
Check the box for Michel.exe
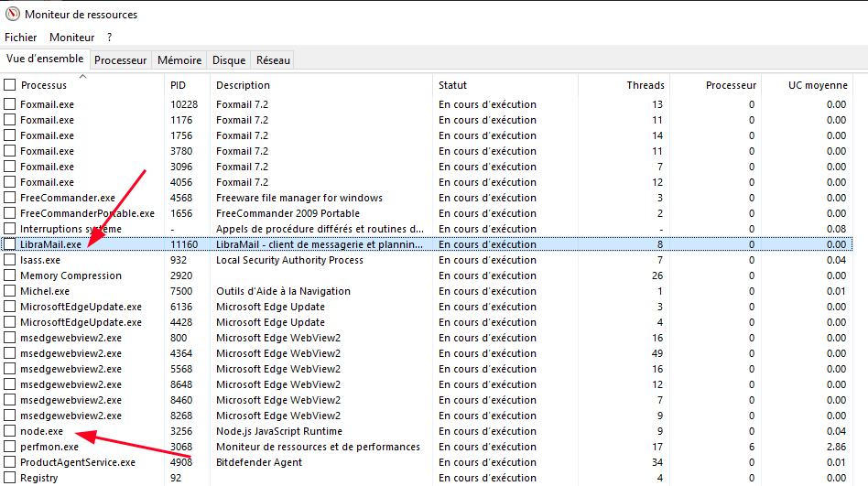click(x=9, y=291)
